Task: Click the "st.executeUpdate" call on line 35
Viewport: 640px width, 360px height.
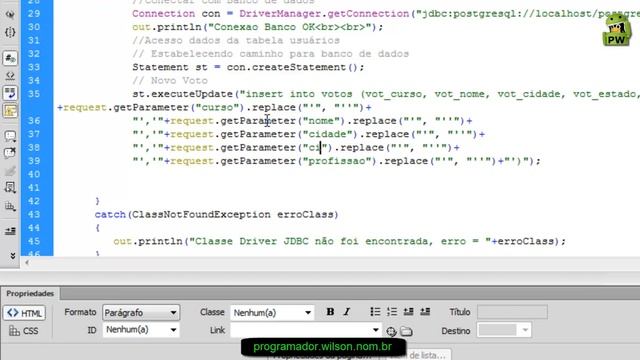Action: tap(182, 94)
